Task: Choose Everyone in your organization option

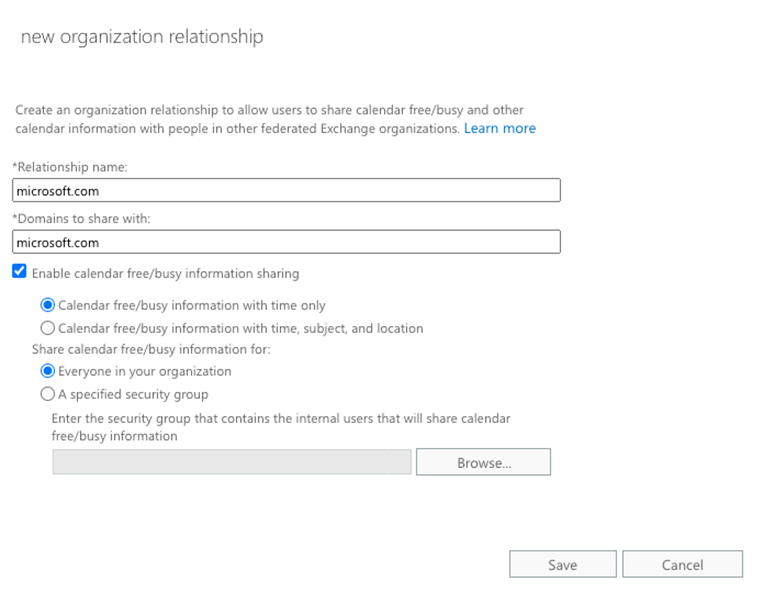Action: pyautogui.click(x=47, y=371)
